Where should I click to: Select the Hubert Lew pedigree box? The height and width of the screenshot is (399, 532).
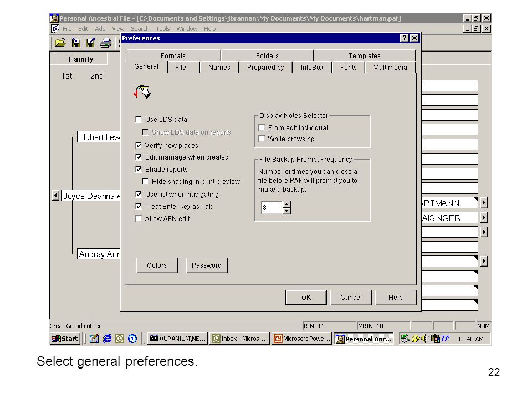tap(99, 137)
